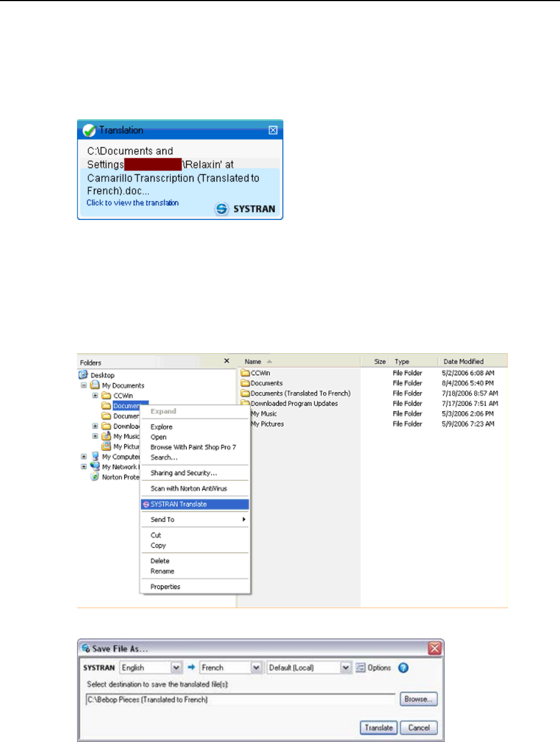The image size is (560, 742).
Task: Expand the My Network Places tree node
Action: (84, 466)
